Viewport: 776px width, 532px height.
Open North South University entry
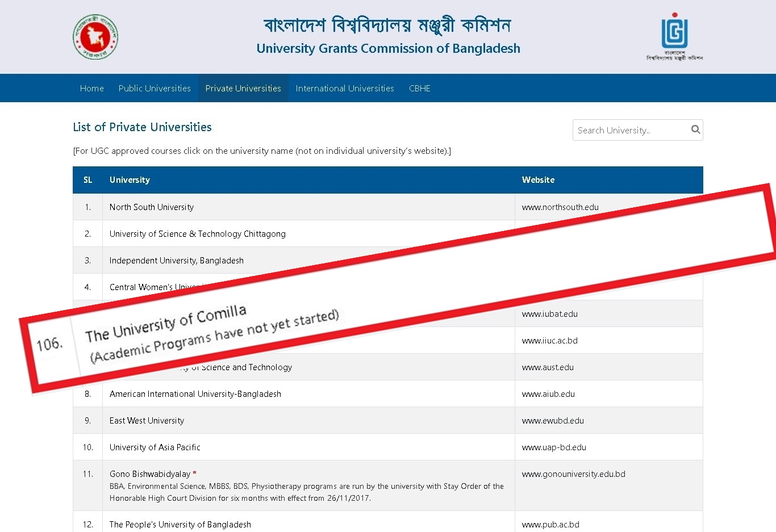point(152,207)
